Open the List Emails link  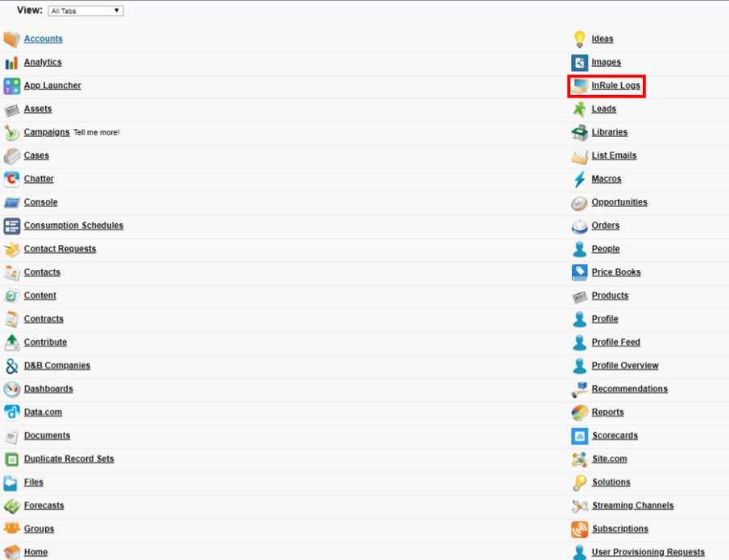(614, 156)
